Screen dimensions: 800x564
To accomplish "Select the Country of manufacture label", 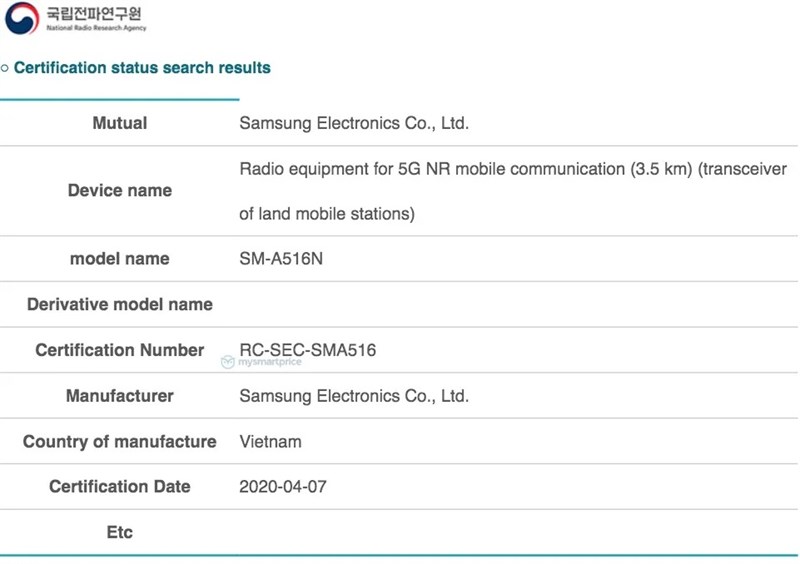I will coord(120,441).
